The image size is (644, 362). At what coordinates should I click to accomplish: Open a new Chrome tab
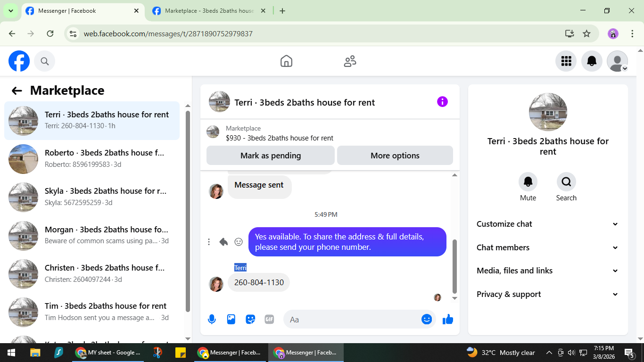click(x=282, y=11)
